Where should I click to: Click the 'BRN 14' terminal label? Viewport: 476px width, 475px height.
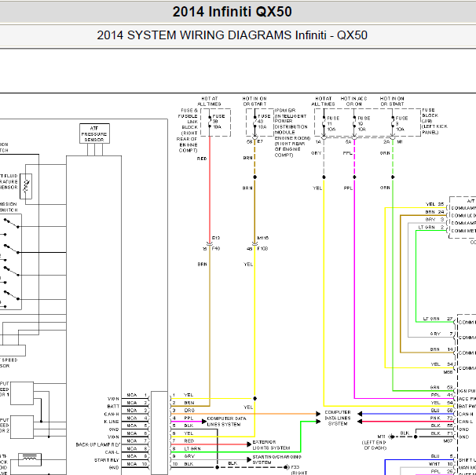click(441, 349)
